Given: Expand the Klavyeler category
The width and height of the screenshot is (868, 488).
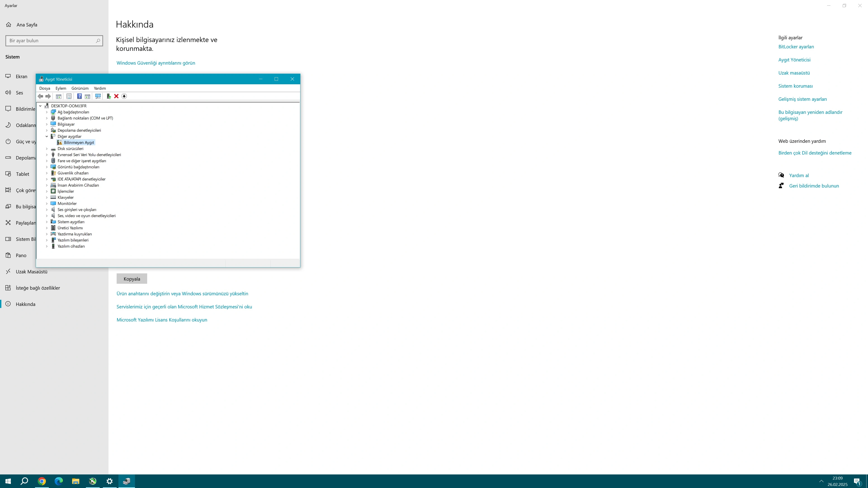Looking at the screenshot, I should click(x=47, y=197).
